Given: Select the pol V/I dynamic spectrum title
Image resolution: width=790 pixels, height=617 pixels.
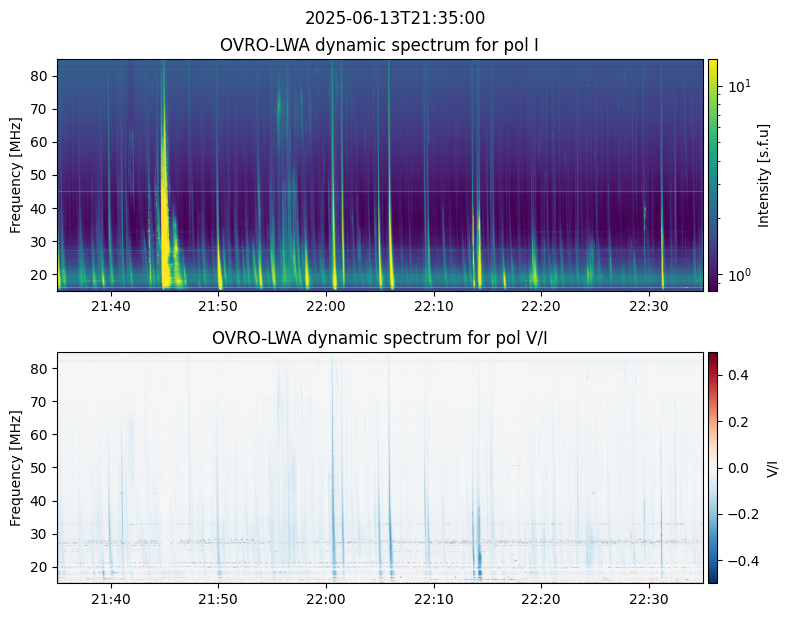Looking at the screenshot, I should pos(381,338).
